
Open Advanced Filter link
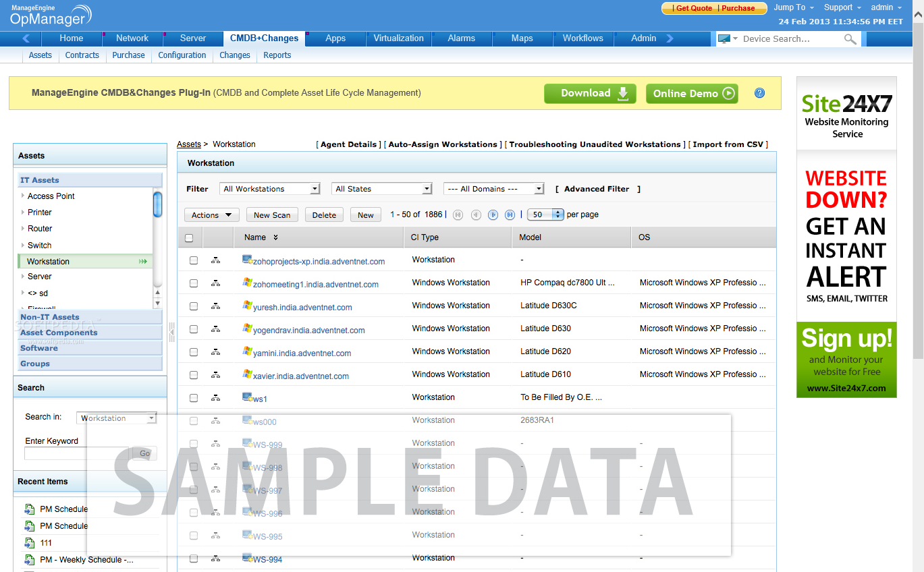[597, 189]
